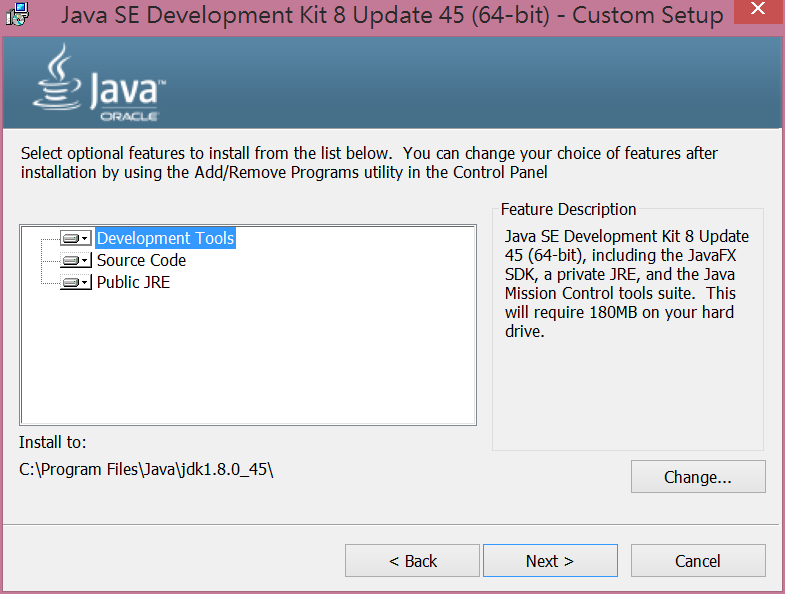Proceed with the Next > button

point(550,561)
